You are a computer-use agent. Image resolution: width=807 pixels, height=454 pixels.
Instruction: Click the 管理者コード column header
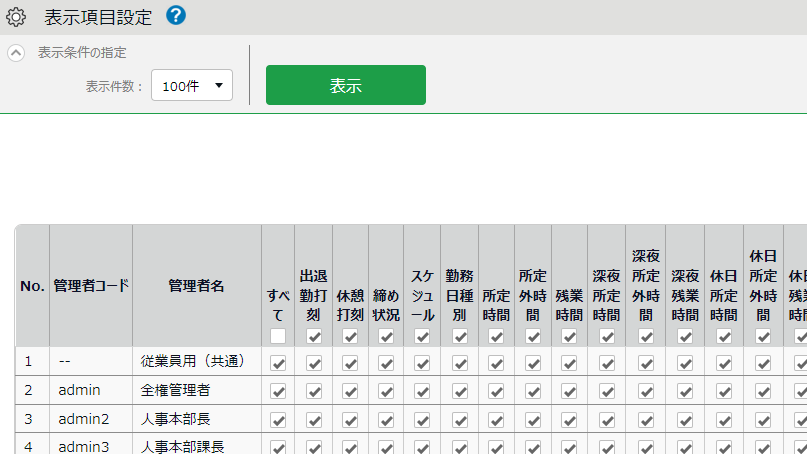coord(91,286)
